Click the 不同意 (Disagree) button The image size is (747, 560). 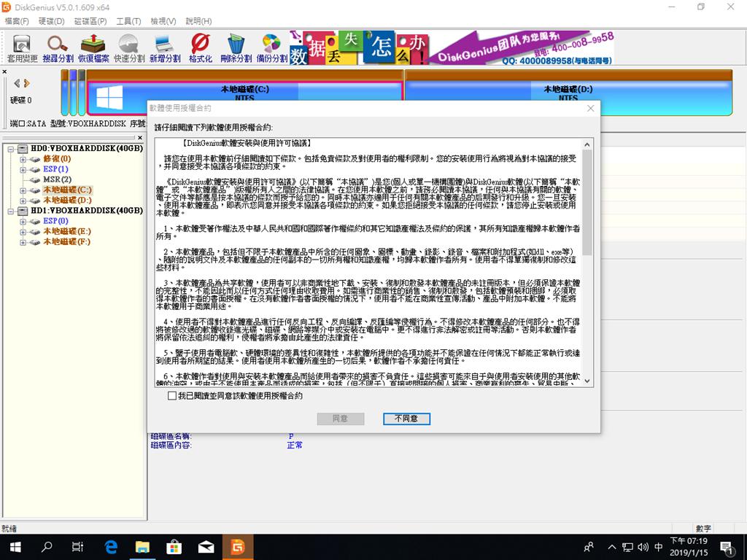pyautogui.click(x=406, y=419)
